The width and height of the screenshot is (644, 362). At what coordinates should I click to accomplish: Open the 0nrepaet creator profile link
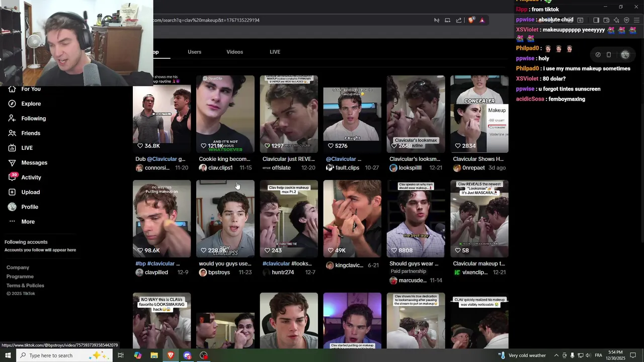[474, 168]
